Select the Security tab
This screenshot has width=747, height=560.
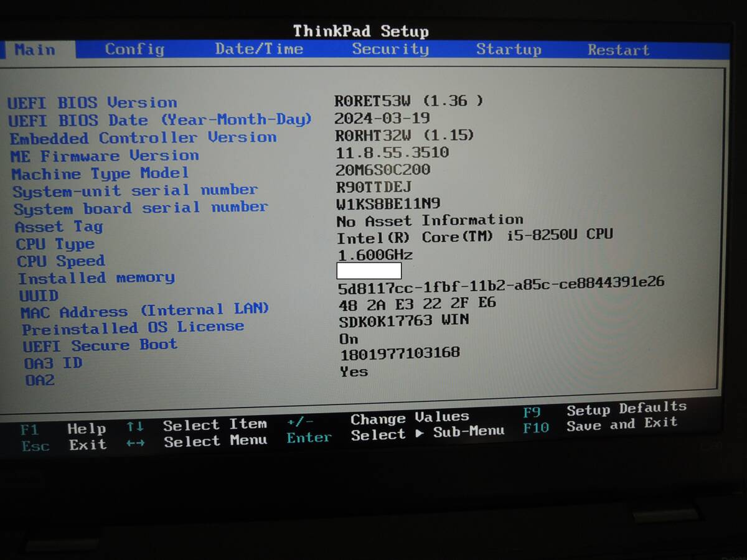[390, 49]
